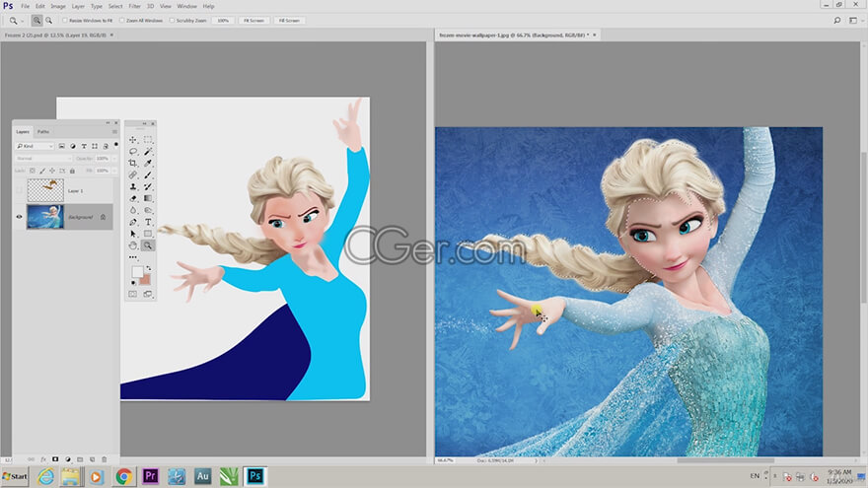Select the Horizontal Type tool

pos(148,222)
